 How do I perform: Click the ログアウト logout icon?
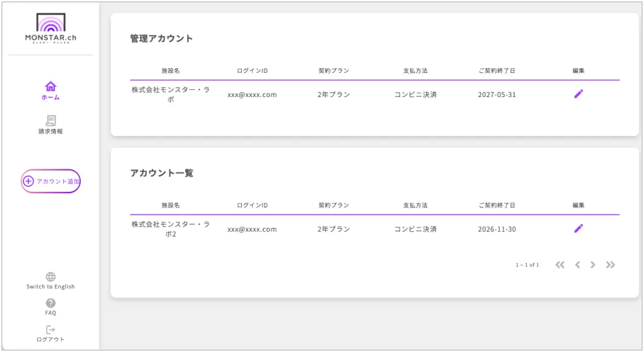tap(50, 330)
